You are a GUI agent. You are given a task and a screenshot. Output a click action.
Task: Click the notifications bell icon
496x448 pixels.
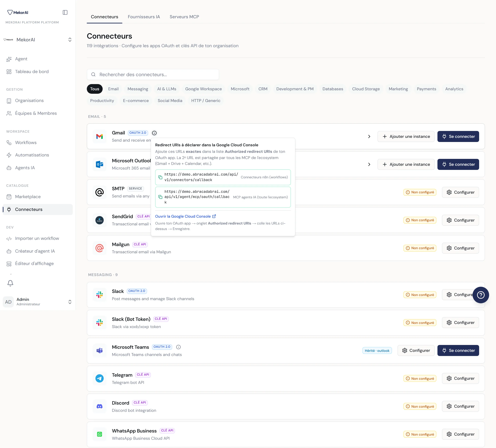click(10, 283)
